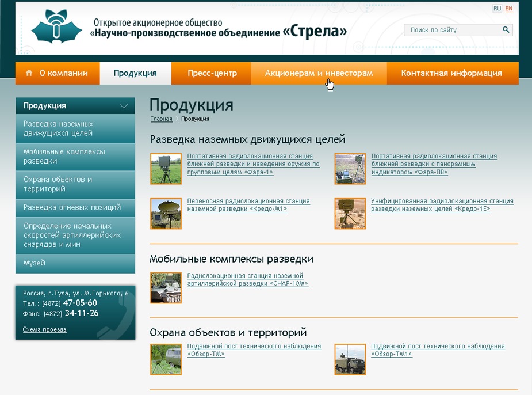The height and width of the screenshot is (395, 532).
Task: Select the 'Продукция' navigation tab
Action: pos(135,73)
